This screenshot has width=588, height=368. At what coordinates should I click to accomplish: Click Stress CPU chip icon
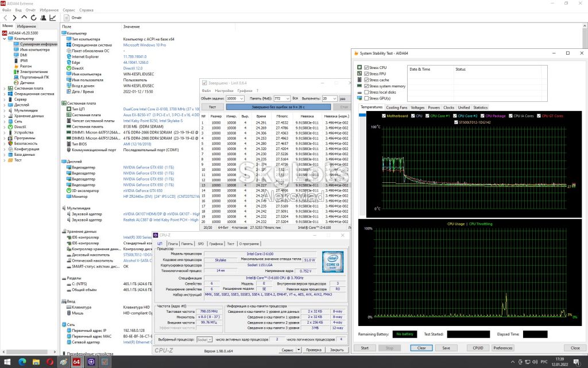359,68
